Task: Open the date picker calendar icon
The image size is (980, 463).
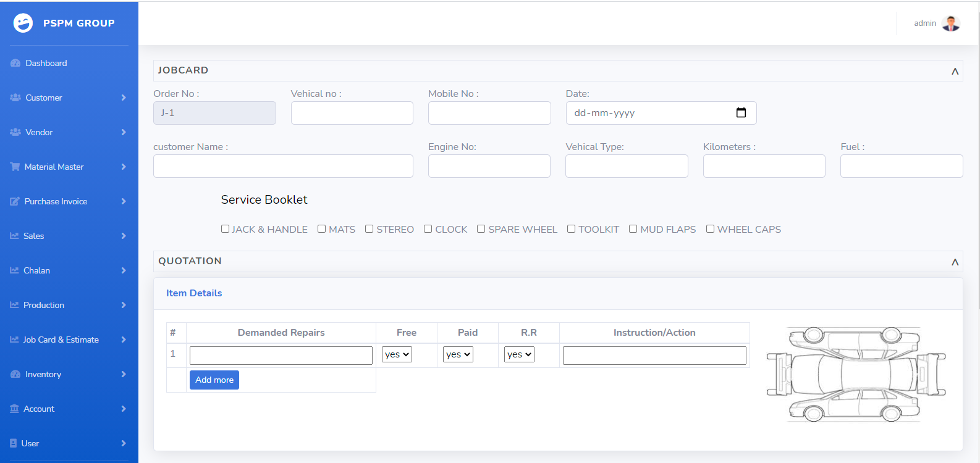Action: click(x=741, y=113)
